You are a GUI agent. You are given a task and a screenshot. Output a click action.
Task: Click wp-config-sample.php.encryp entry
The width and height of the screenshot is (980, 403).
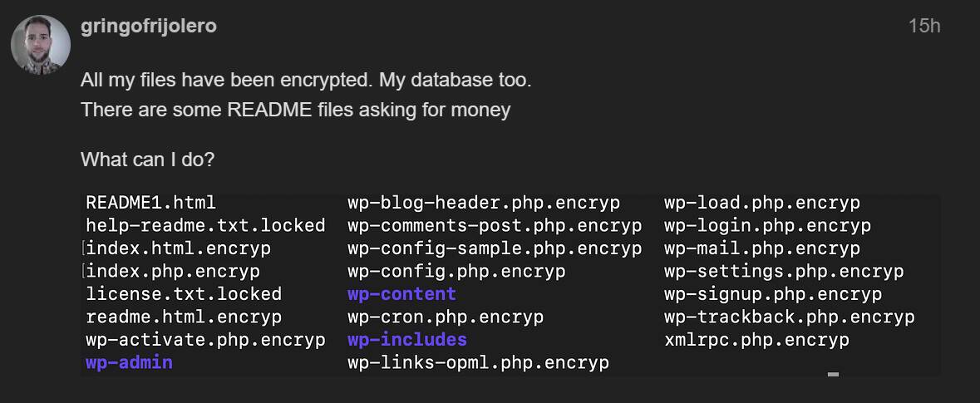click(495, 248)
